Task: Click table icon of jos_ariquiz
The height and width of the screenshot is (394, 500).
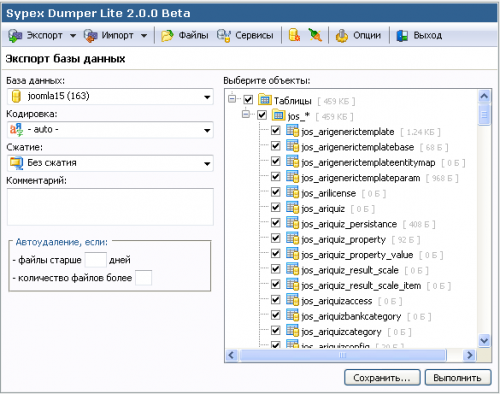Action: (292, 207)
